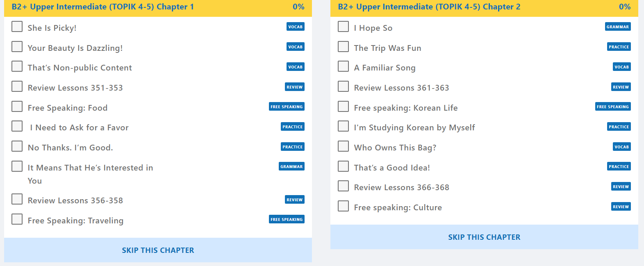Click Chapter 2 progress 0% indicator
The width and height of the screenshot is (644, 266).
click(x=625, y=7)
